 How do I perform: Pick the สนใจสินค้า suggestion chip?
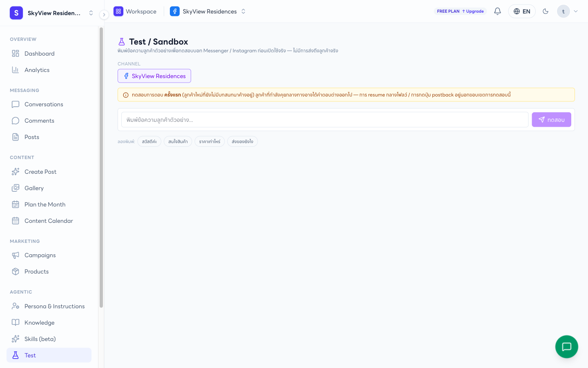(178, 141)
